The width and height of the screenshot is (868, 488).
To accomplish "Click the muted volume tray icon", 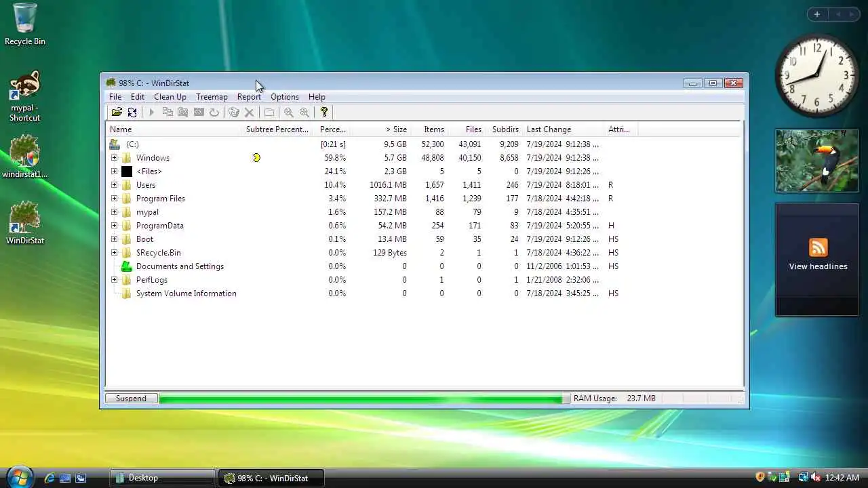I will pos(816,478).
